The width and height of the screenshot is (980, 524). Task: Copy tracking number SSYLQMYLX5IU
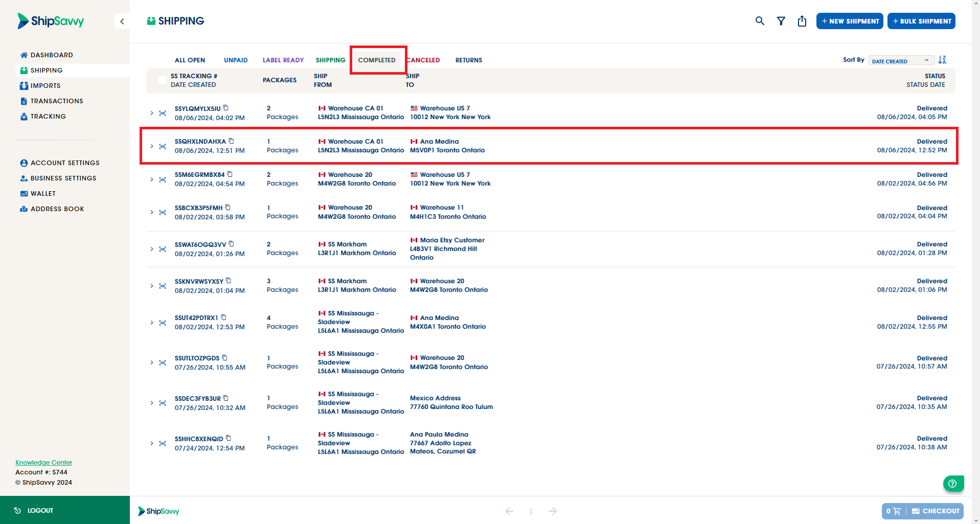[226, 108]
